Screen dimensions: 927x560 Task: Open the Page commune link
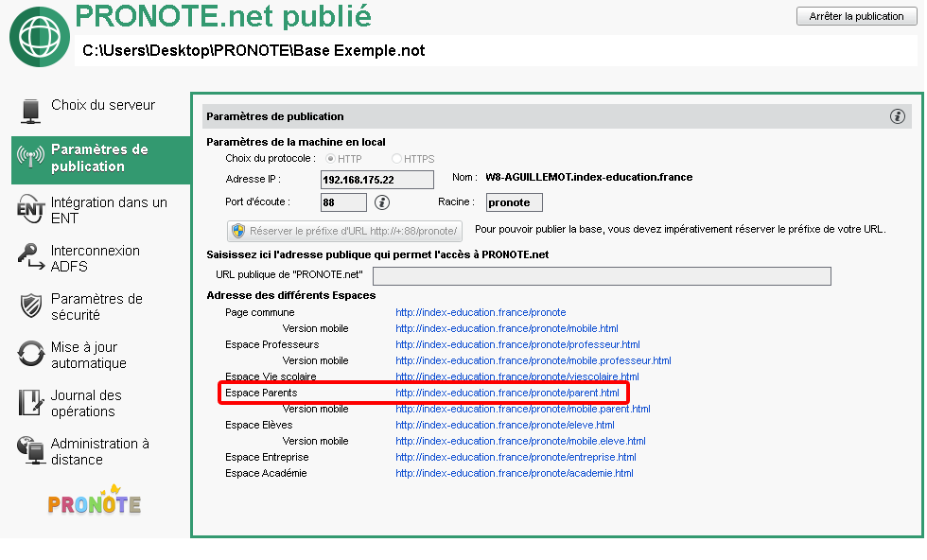tap(481, 312)
